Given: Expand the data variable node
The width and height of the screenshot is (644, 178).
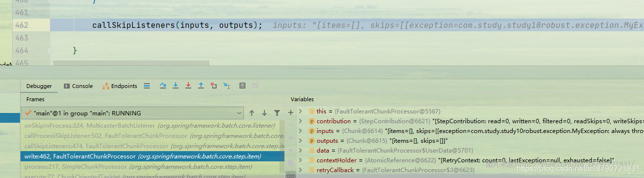Looking at the screenshot, I should (301, 151).
